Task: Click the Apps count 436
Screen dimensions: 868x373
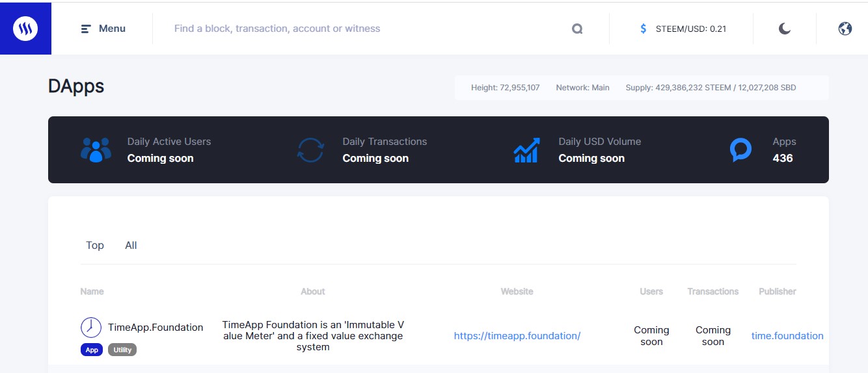Action: click(x=783, y=158)
